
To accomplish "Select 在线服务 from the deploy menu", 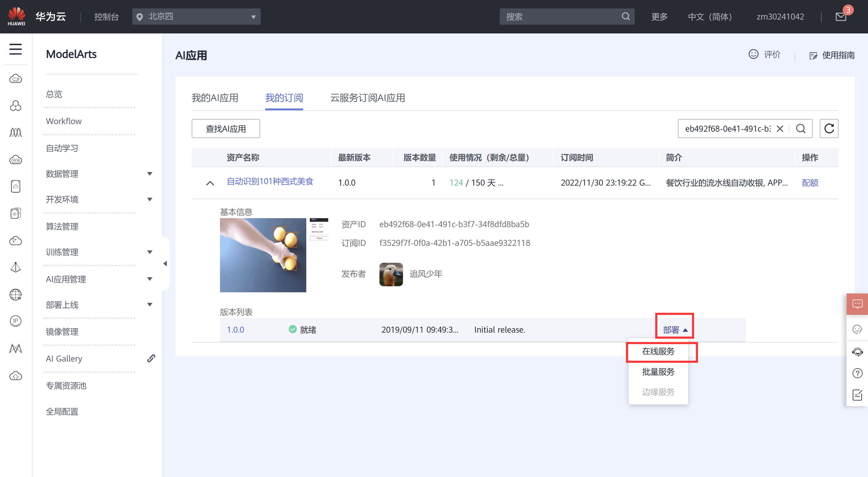I will coord(658,351).
